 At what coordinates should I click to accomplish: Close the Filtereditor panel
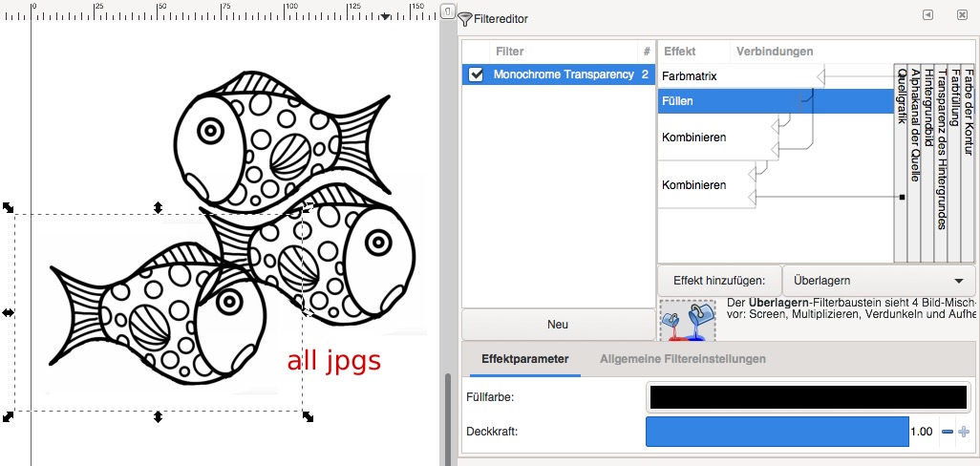tap(962, 15)
